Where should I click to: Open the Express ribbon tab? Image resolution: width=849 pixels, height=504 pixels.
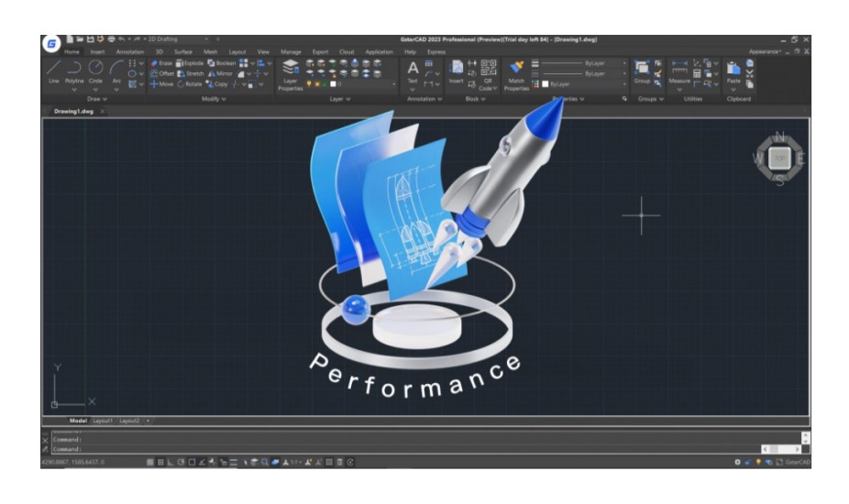[x=436, y=52]
